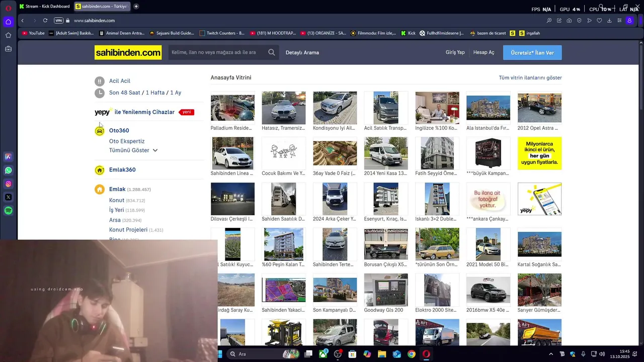Screen dimensions: 644x362
Task: Open the bazen de ticaret bookmark
Action: (488, 33)
